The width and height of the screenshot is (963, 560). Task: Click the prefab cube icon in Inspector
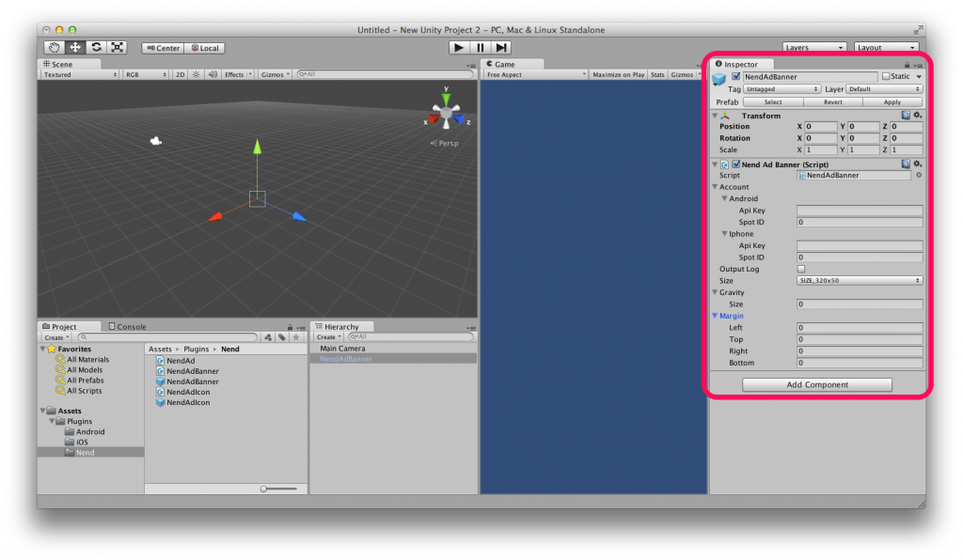(718, 80)
